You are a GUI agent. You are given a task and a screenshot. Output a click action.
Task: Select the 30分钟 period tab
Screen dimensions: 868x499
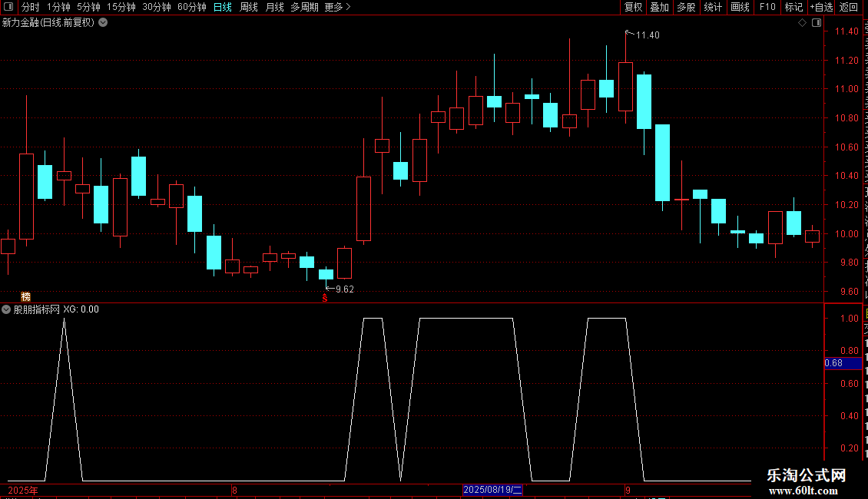click(x=157, y=7)
